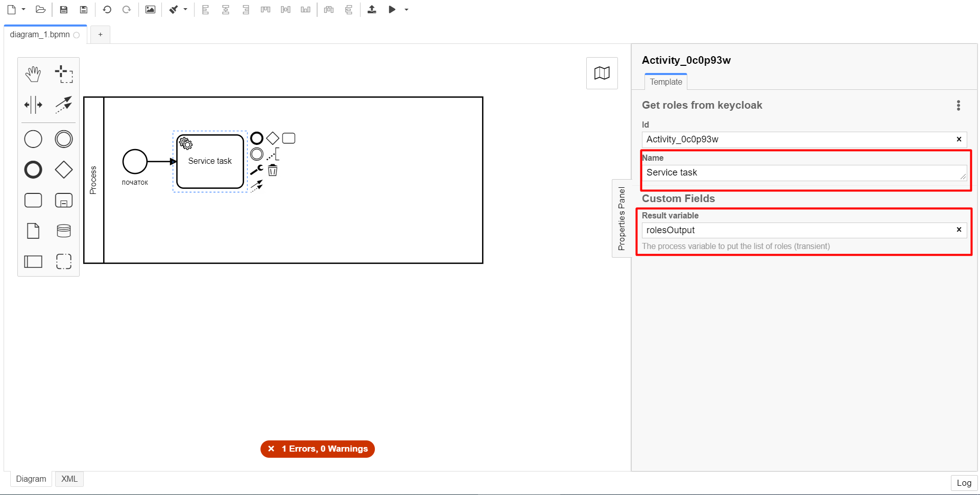Viewport: 980px width, 495px height.
Task: Create a group from palette
Action: point(64,261)
